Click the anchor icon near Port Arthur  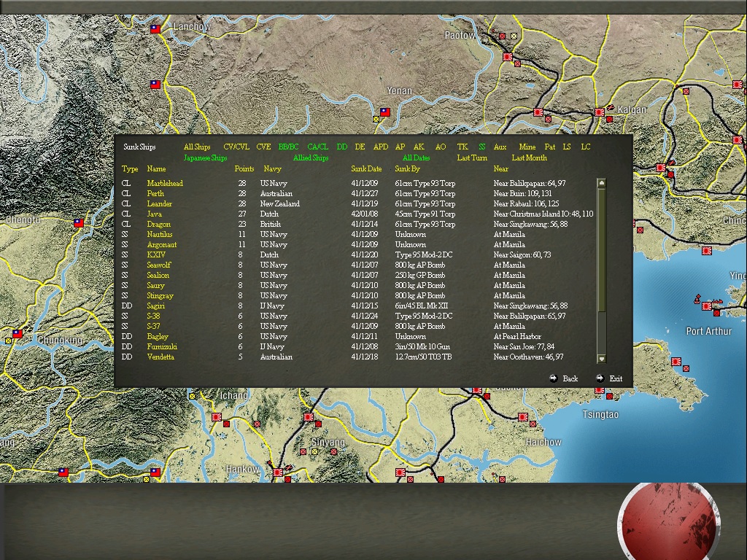point(697,299)
